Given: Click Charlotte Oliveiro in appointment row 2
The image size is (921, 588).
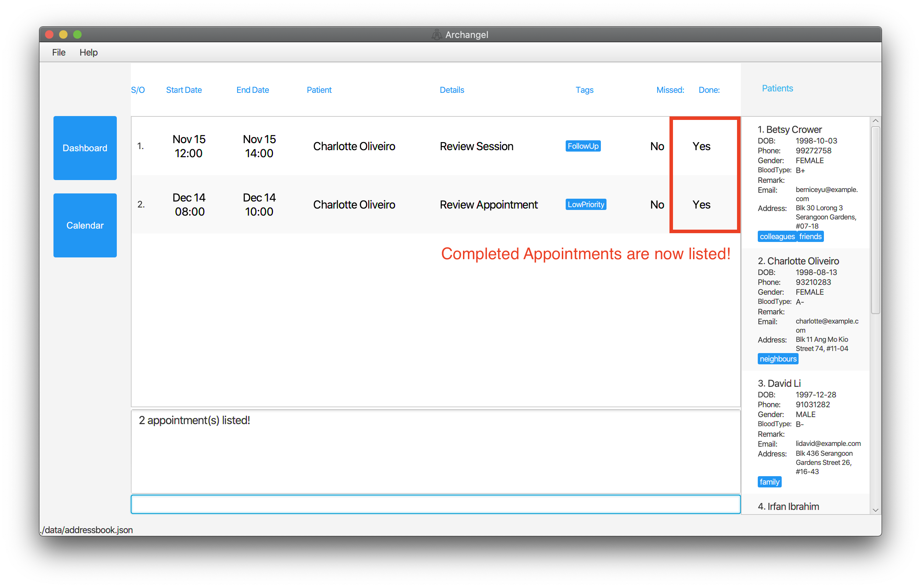Looking at the screenshot, I should coord(354,205).
